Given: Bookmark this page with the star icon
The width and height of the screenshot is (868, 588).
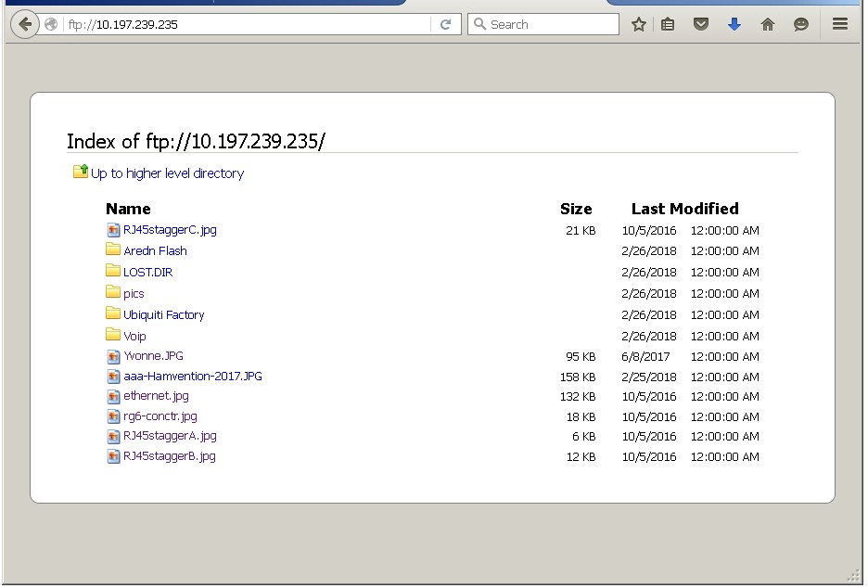Looking at the screenshot, I should click(x=638, y=25).
